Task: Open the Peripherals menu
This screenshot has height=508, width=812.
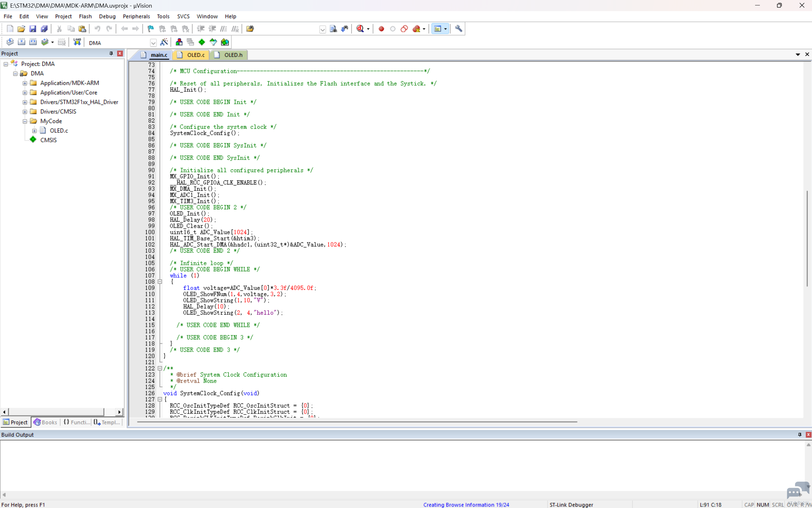Action: click(x=136, y=16)
